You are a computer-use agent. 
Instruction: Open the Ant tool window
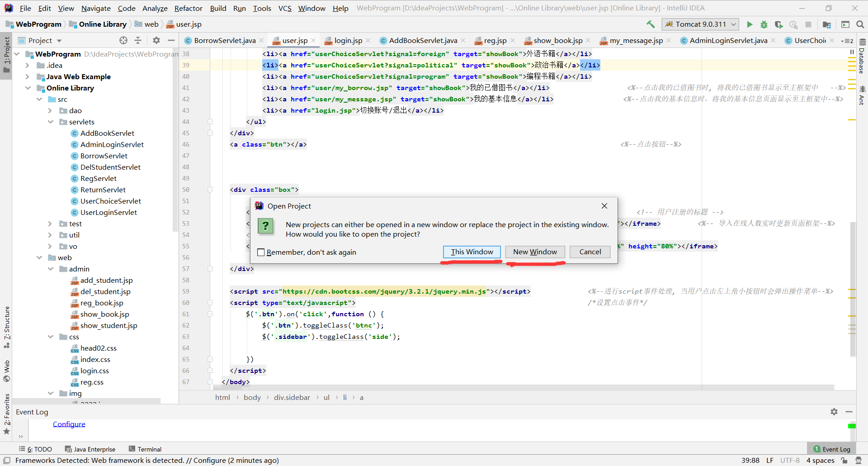click(862, 95)
